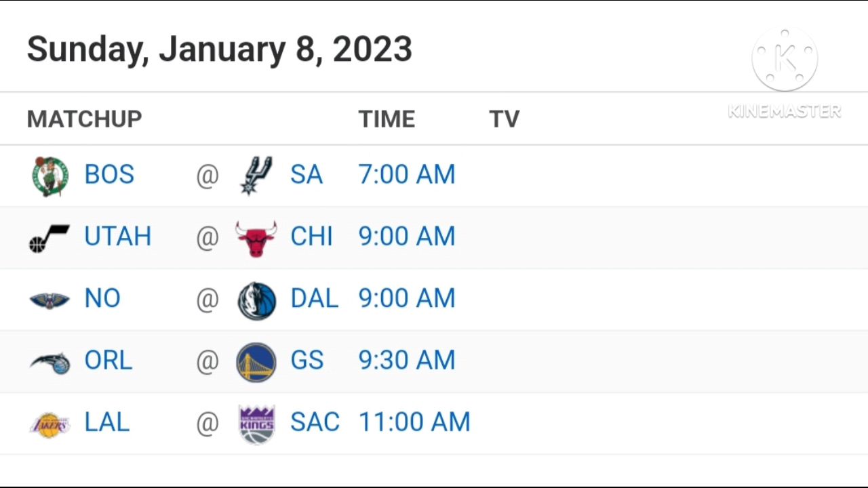
Task: Select the DAL team link
Action: tap(314, 299)
